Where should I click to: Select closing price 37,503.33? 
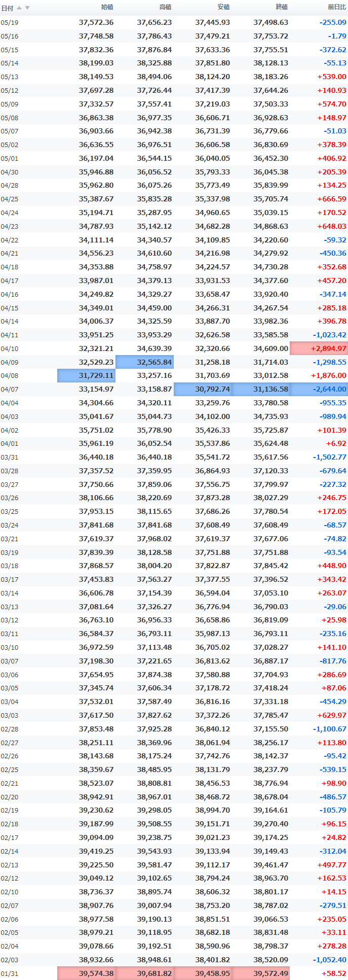click(271, 104)
